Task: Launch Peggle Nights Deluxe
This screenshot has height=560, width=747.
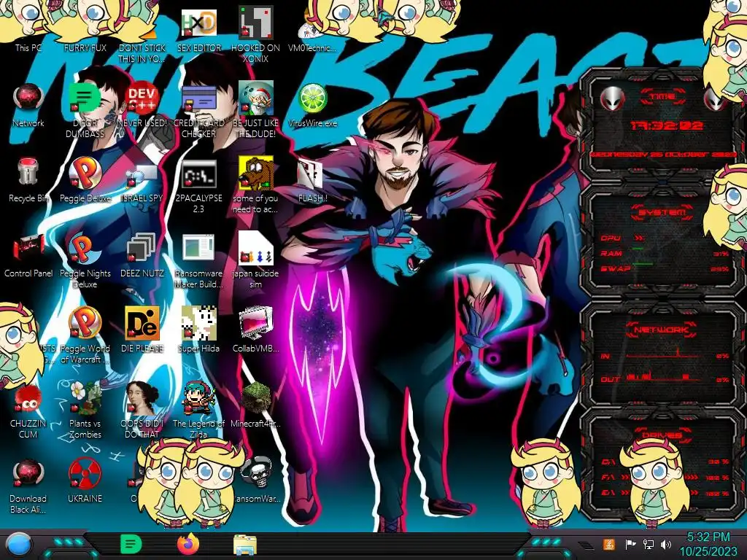Action: point(85,249)
